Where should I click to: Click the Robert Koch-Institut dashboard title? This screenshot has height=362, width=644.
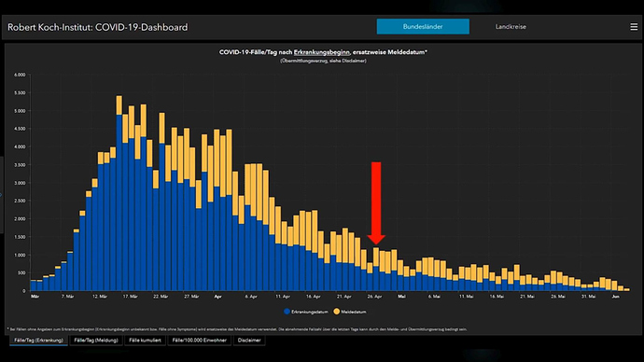pos(98,27)
